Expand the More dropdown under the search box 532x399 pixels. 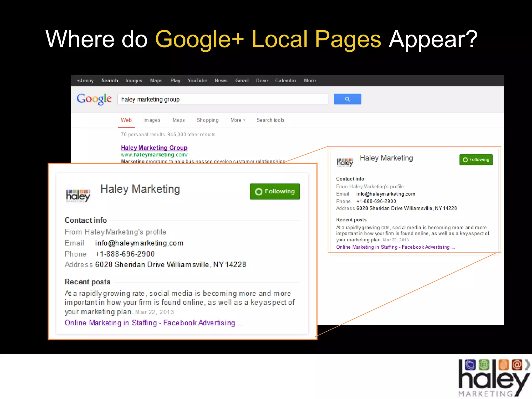238,120
